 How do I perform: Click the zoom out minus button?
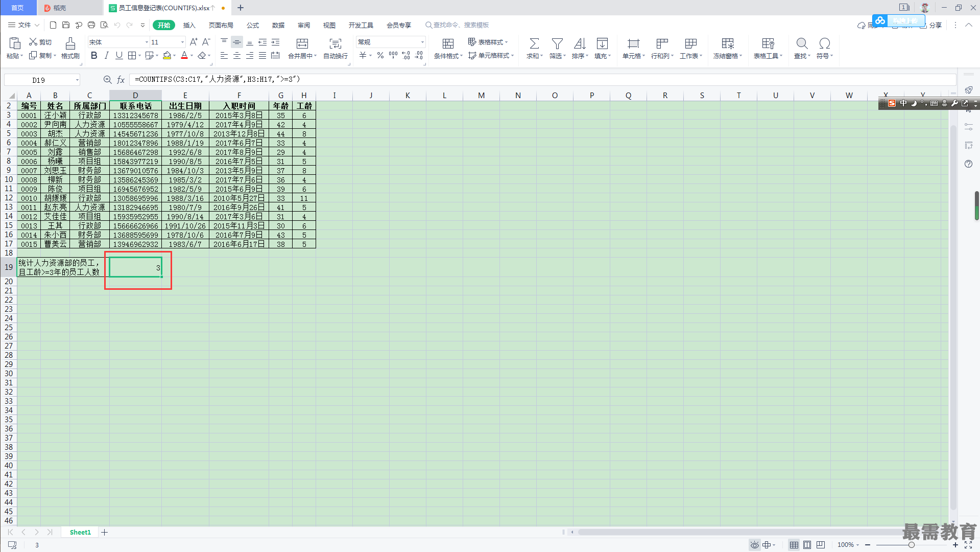point(868,545)
